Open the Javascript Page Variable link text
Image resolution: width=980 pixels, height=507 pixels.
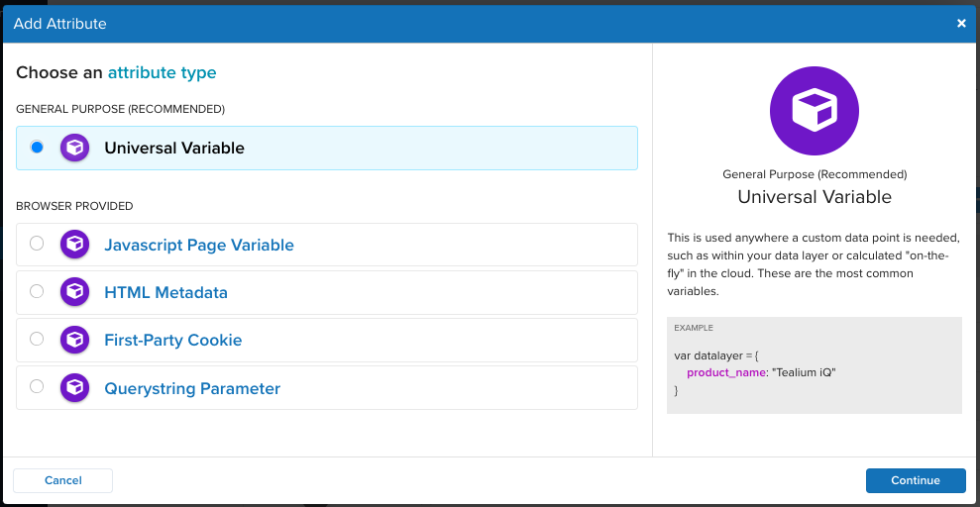pos(199,245)
